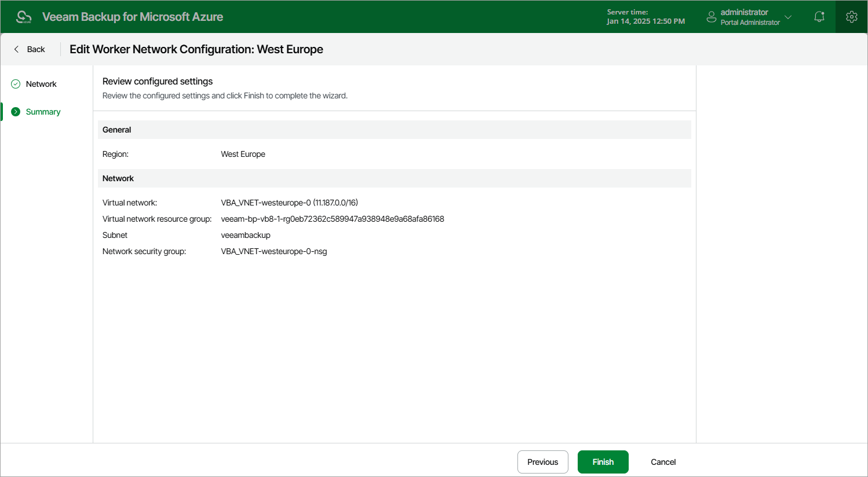
Task: Open the settings gear icon
Action: tap(852, 17)
